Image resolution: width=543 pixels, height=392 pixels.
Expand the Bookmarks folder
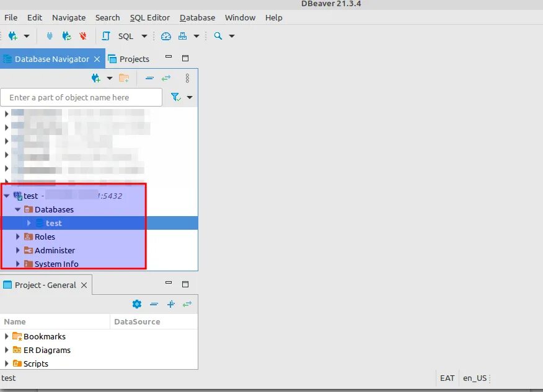click(x=6, y=336)
